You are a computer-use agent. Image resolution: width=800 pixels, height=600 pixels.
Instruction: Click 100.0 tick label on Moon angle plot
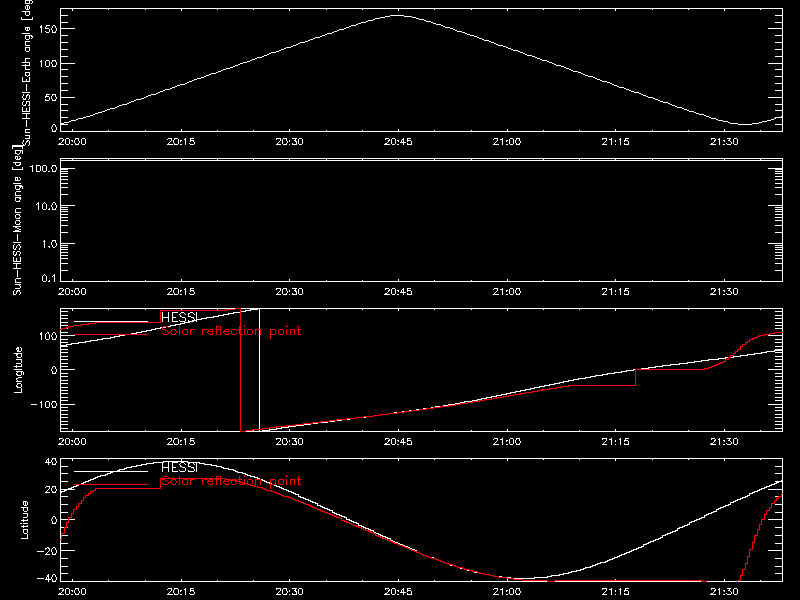(x=43, y=168)
